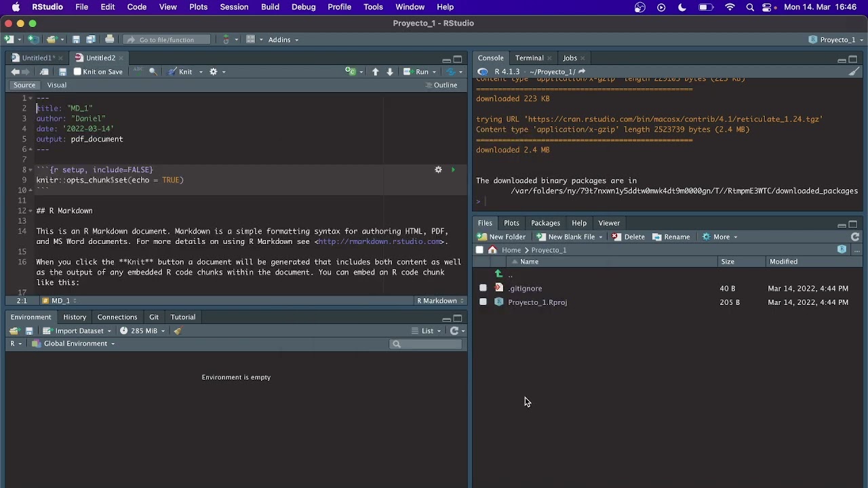The height and width of the screenshot is (488, 868).
Task: Click the Find/Replace magnifier icon
Action: (x=153, y=72)
